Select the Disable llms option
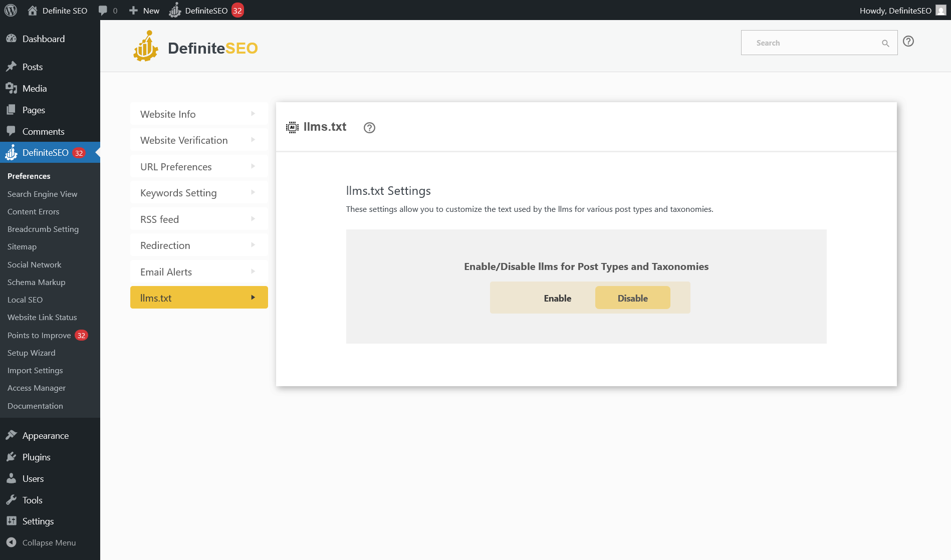This screenshot has height=560, width=951. [633, 298]
